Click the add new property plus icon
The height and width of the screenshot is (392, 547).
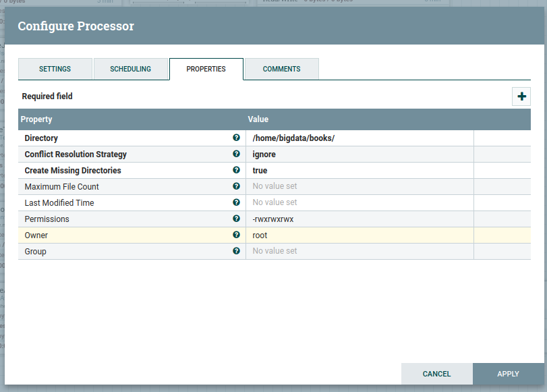pos(521,96)
